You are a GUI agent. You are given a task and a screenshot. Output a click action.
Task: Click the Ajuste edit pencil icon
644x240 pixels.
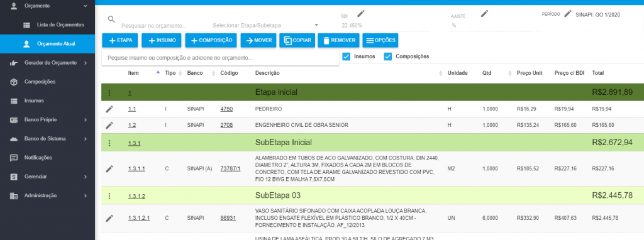click(485, 14)
